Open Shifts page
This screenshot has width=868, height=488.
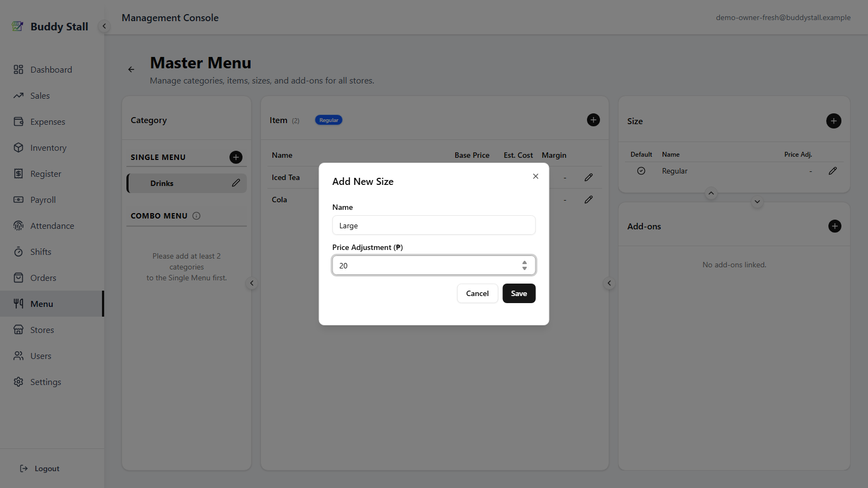point(52,252)
